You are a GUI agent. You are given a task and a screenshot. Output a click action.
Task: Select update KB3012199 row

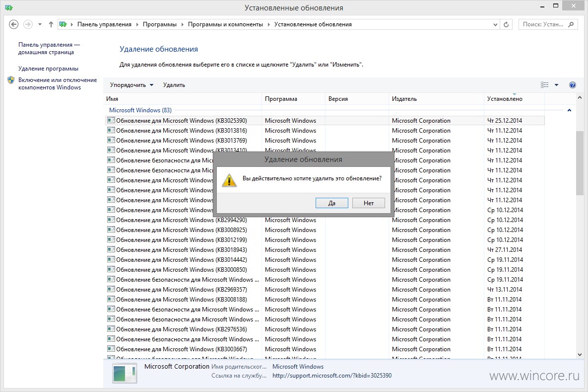(325, 240)
